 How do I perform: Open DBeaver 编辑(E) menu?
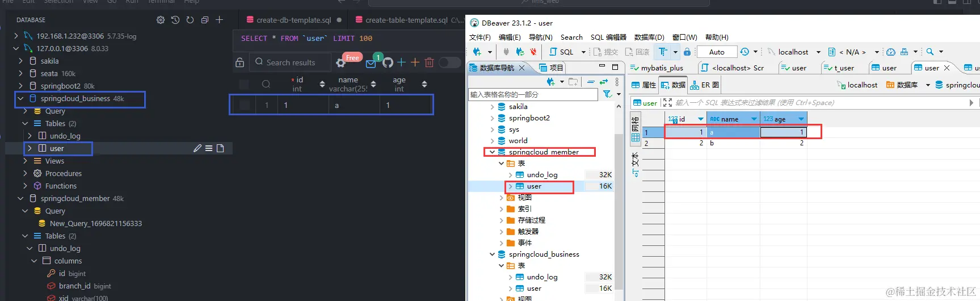(x=510, y=37)
